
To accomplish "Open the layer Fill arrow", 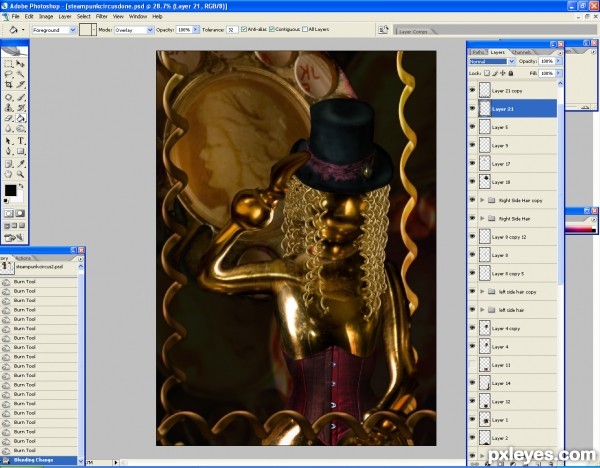I will tap(558, 73).
